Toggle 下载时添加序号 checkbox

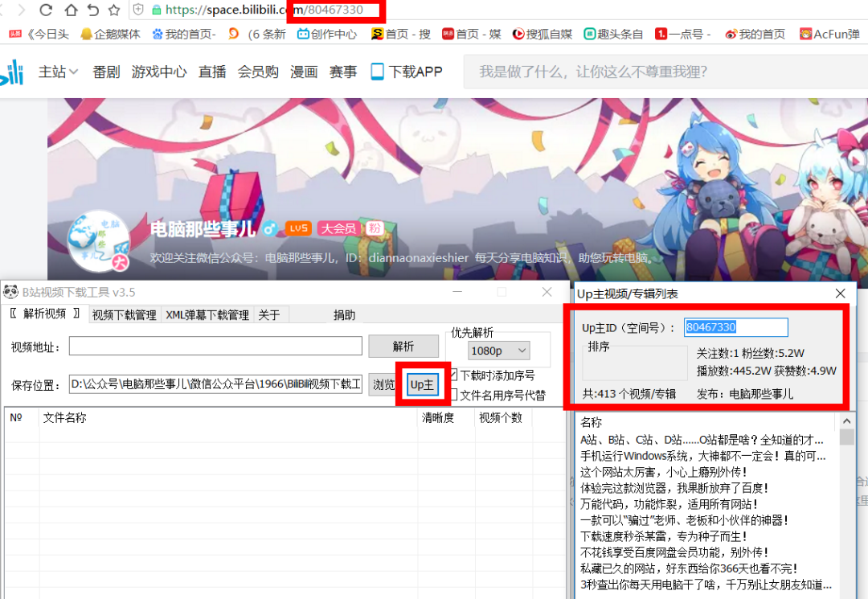coord(454,375)
